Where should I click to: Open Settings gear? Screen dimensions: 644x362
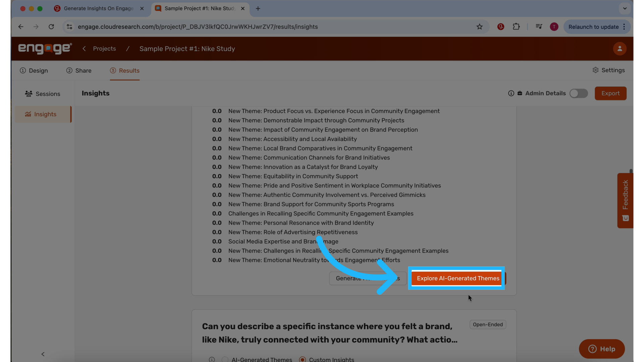[608, 70]
